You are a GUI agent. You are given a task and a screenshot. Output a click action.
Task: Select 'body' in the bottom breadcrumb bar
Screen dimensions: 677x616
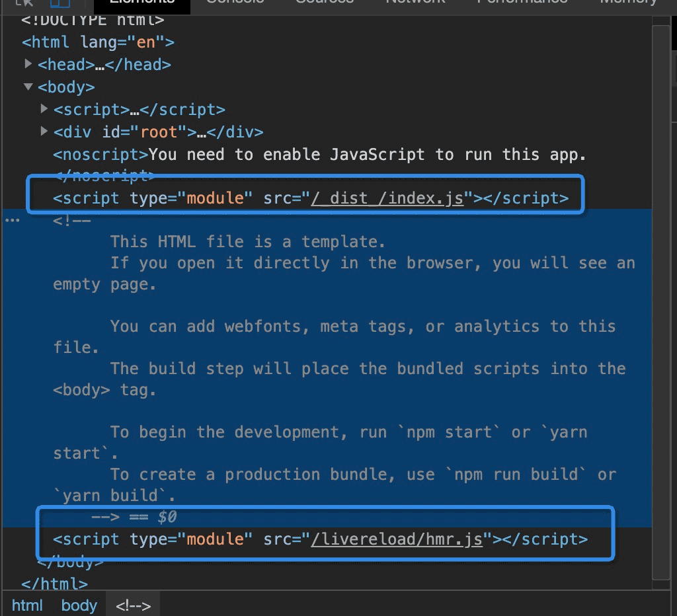79,605
